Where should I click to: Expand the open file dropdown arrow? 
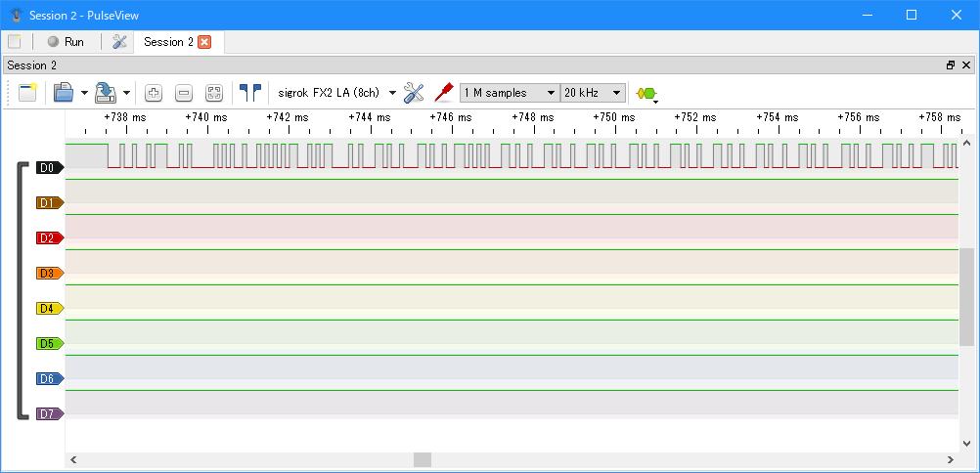coord(84,93)
